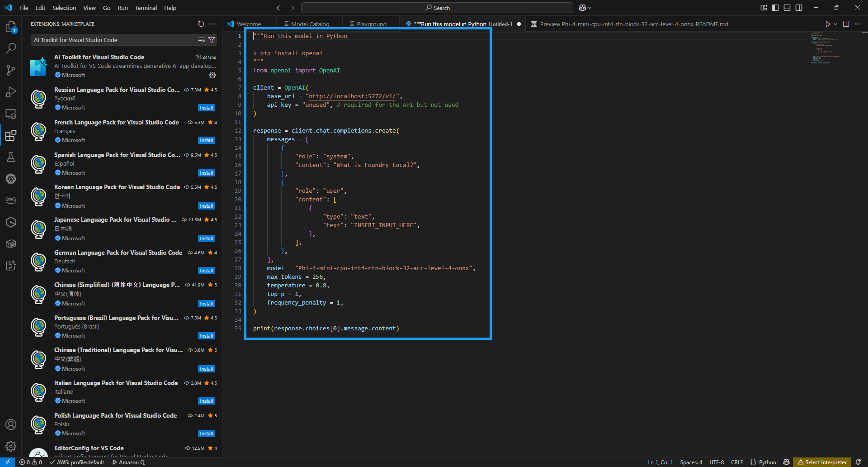This screenshot has width=868, height=467.
Task: Open the Accounts icon in activity bar
Action: tap(11, 424)
